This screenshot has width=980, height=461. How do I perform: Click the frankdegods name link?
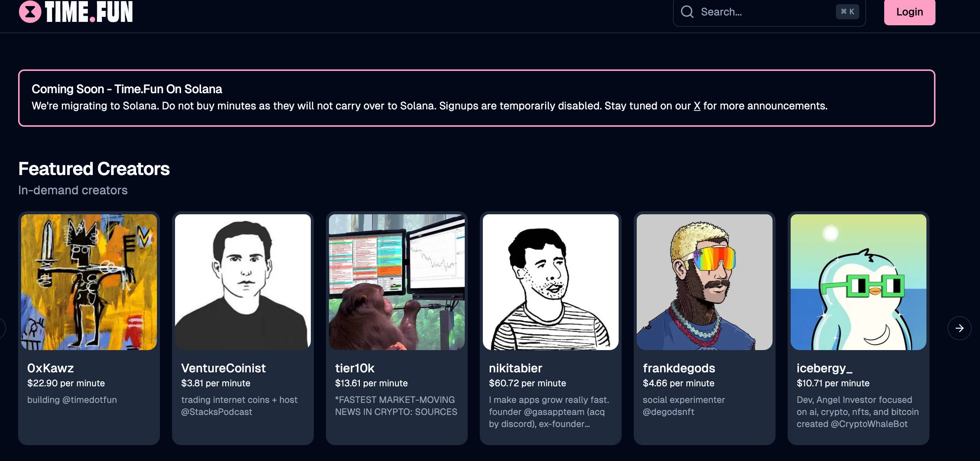click(679, 368)
